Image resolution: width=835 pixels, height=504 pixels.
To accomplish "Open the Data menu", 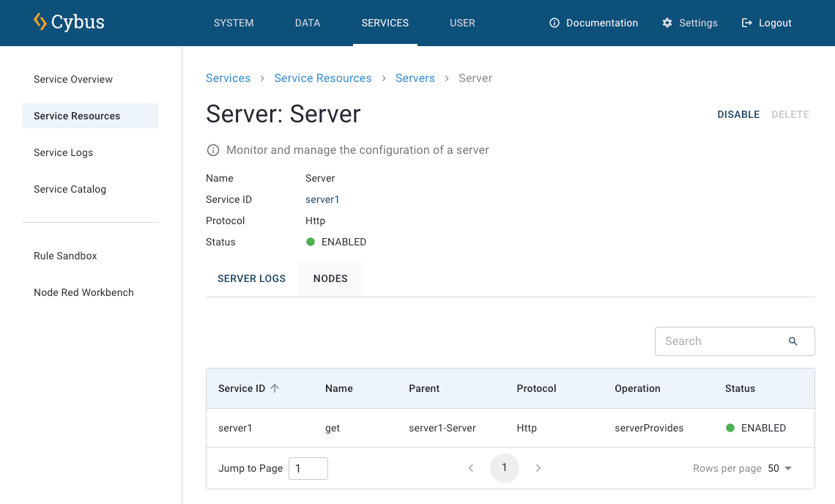I will (x=308, y=23).
